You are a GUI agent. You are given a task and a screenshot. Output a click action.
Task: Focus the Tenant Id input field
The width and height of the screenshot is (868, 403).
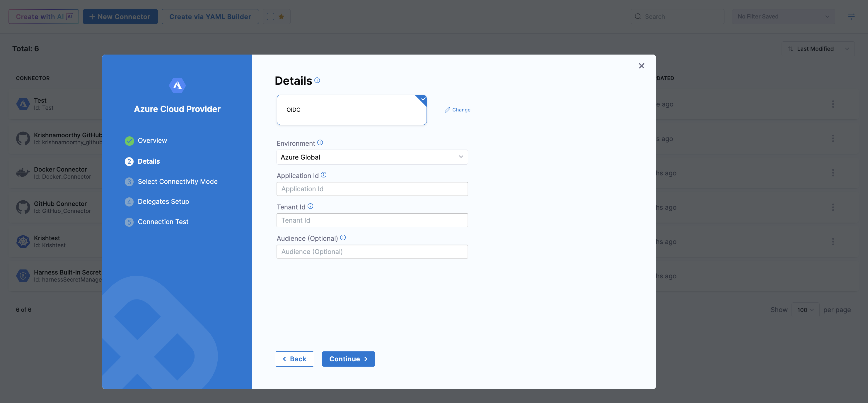(372, 220)
